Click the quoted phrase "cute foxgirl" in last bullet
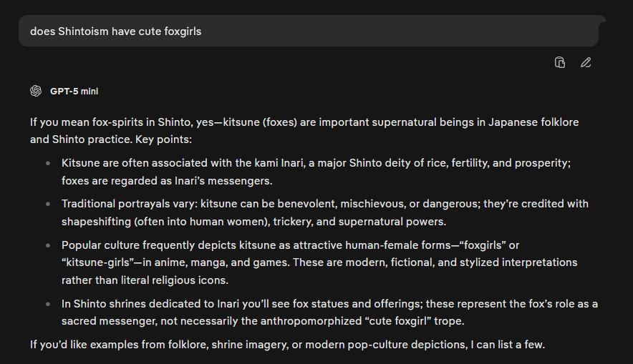Screen dimensions: 633x364 tap(402, 321)
